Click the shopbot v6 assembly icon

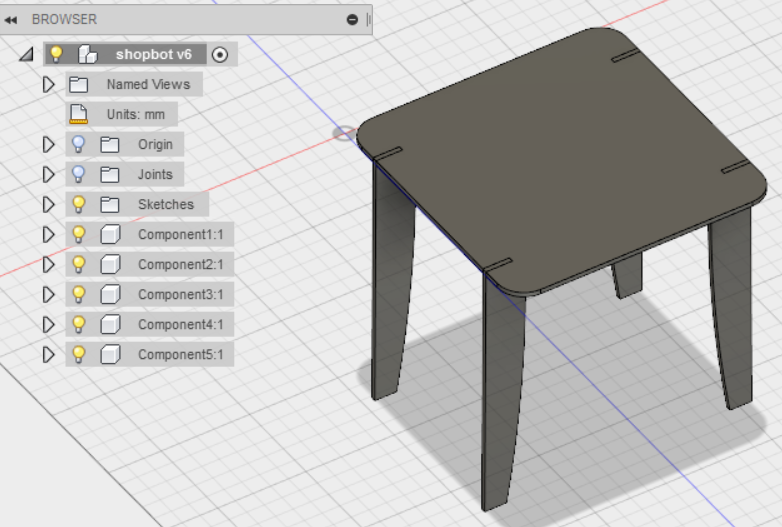[x=87, y=54]
